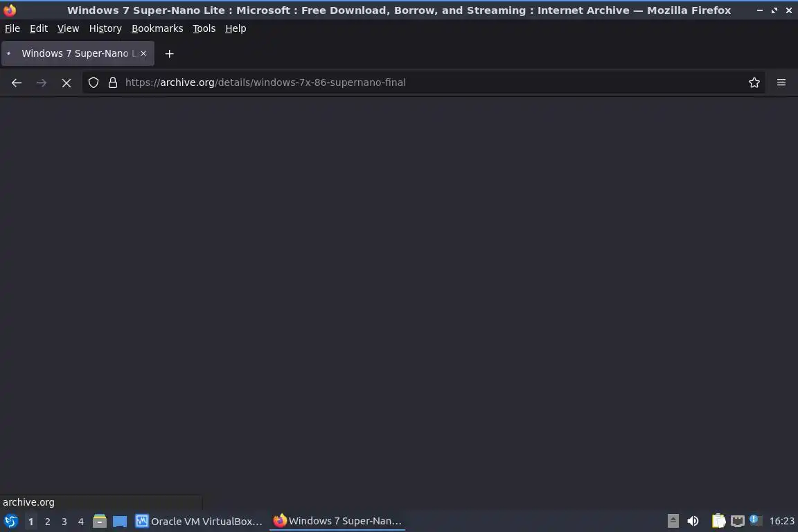
Task: Open the update notification tray icon
Action: tap(755, 520)
